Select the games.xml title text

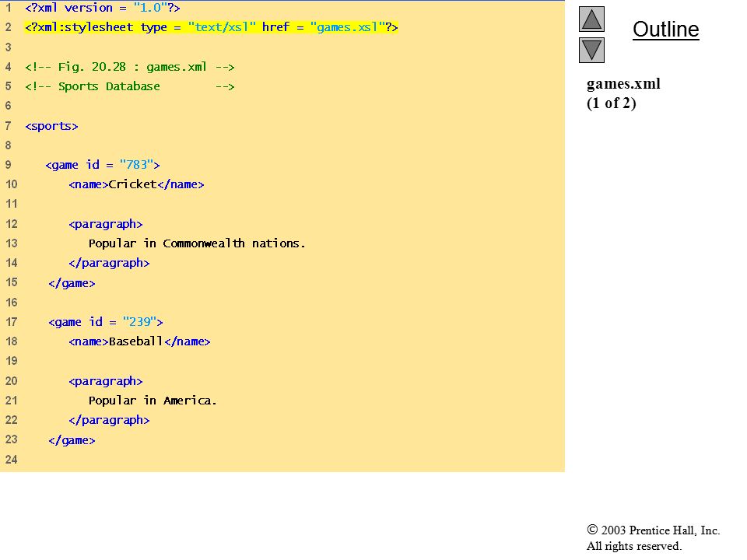click(x=623, y=84)
